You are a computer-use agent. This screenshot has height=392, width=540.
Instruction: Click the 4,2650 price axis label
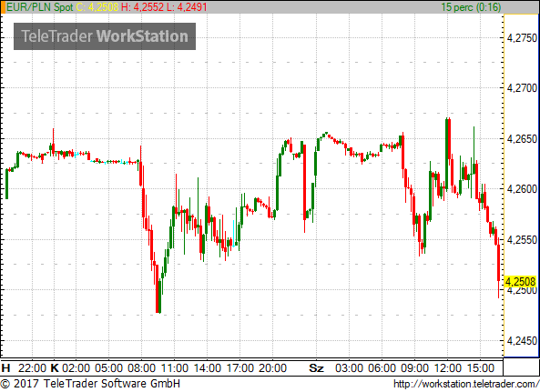pyautogui.click(x=522, y=139)
